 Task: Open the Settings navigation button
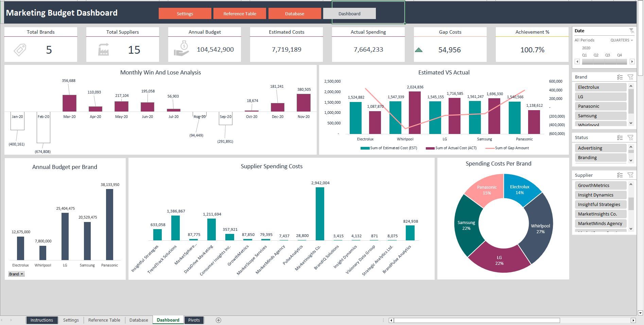click(185, 14)
